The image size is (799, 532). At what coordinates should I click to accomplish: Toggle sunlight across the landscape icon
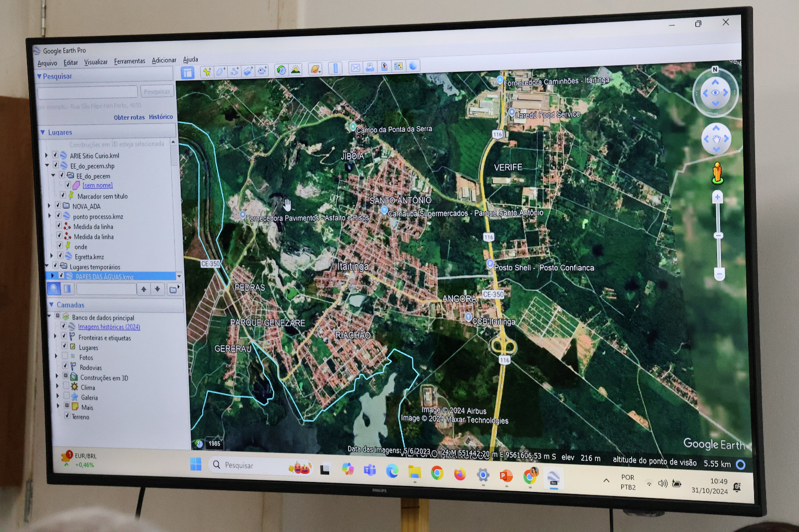pos(296,69)
